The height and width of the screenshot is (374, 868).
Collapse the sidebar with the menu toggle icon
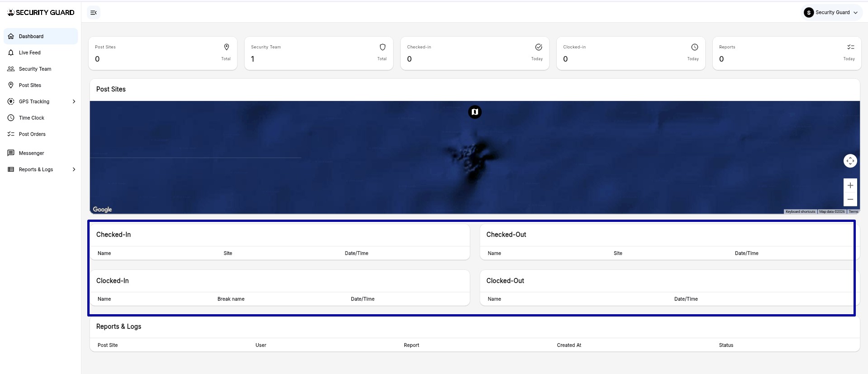[94, 13]
